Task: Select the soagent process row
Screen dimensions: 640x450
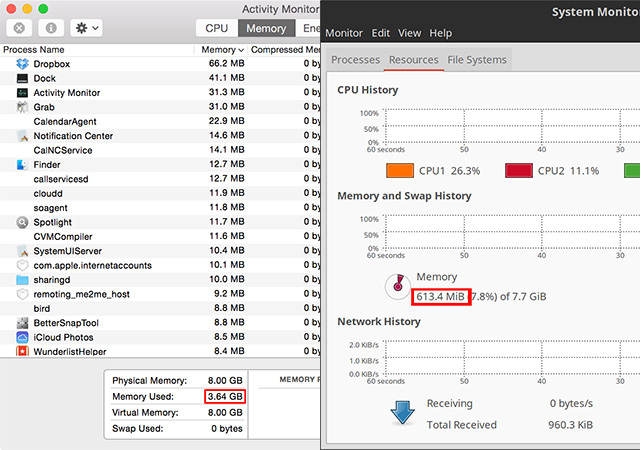Action: [x=160, y=208]
